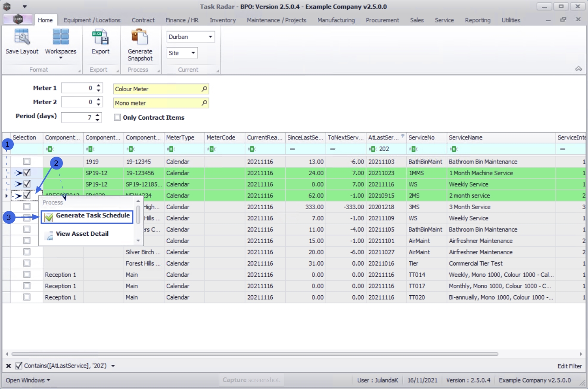Click the horizontal scrollbar at grid bottom
This screenshot has height=389, width=588.
tap(254, 354)
